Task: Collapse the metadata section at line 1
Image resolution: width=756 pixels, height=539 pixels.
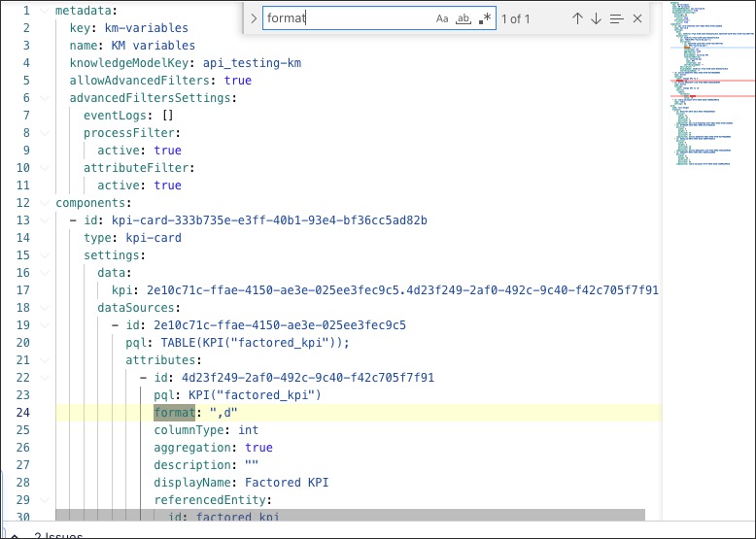Action: point(45,11)
